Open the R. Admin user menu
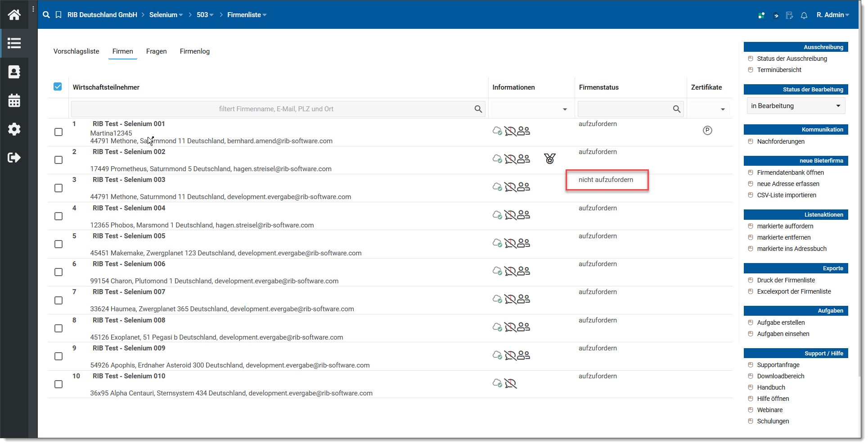This screenshot has height=445, width=868. [x=833, y=15]
